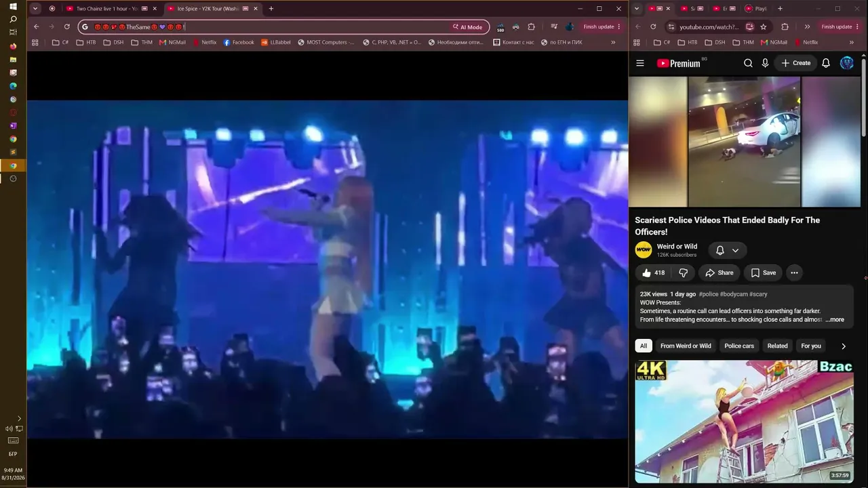The width and height of the screenshot is (868, 488).
Task: Switch to the Two Chainz live 1 hour tab
Action: click(106, 9)
